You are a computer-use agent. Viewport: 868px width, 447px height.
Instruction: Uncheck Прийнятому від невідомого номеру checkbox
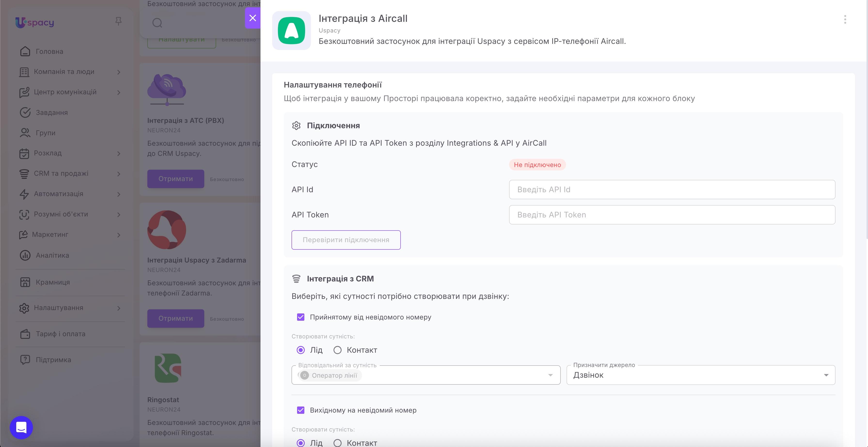300,317
